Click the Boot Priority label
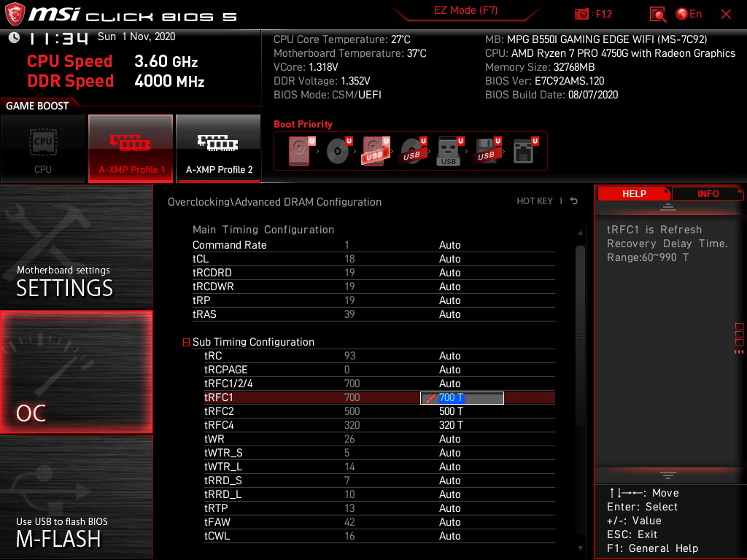 [x=303, y=124]
